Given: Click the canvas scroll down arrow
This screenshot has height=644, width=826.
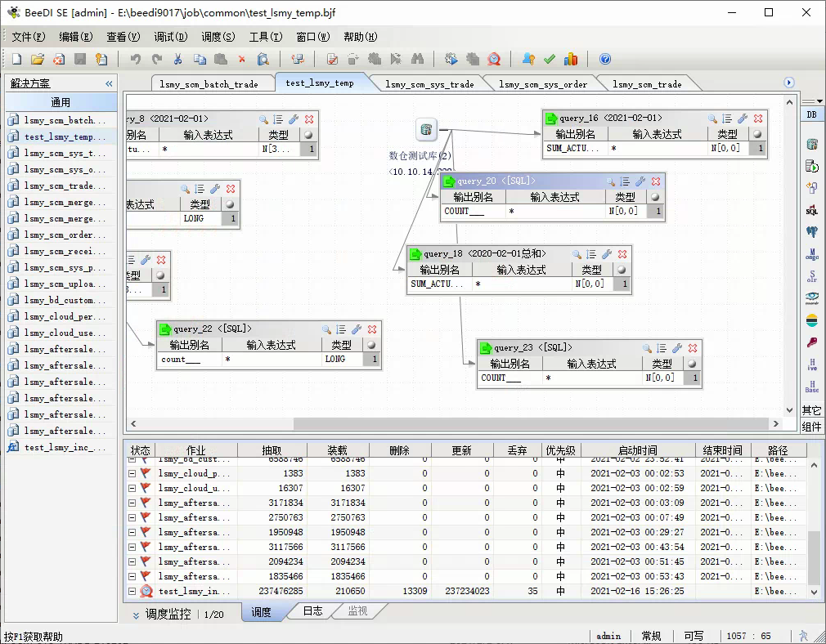Looking at the screenshot, I should (789, 410).
